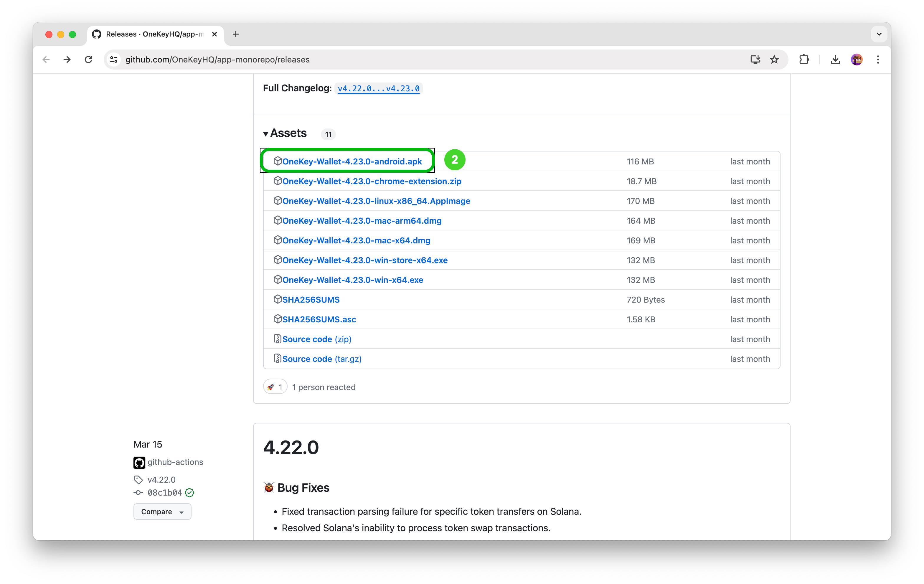
Task: Bookmark this page with the star
Action: [774, 60]
